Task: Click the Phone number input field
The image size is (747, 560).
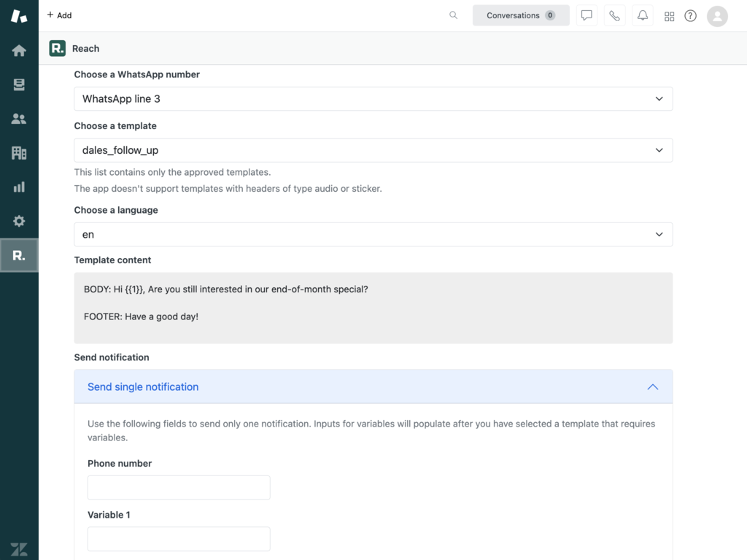Action: pyautogui.click(x=179, y=488)
